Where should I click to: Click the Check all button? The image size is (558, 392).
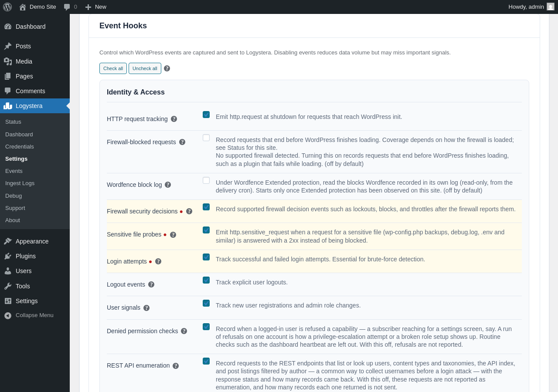tap(113, 68)
